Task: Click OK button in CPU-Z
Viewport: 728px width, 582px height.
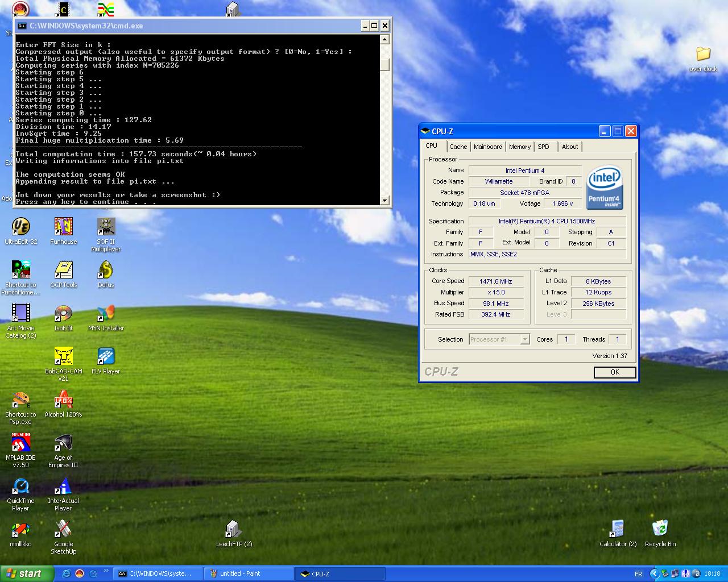Action: coord(615,372)
